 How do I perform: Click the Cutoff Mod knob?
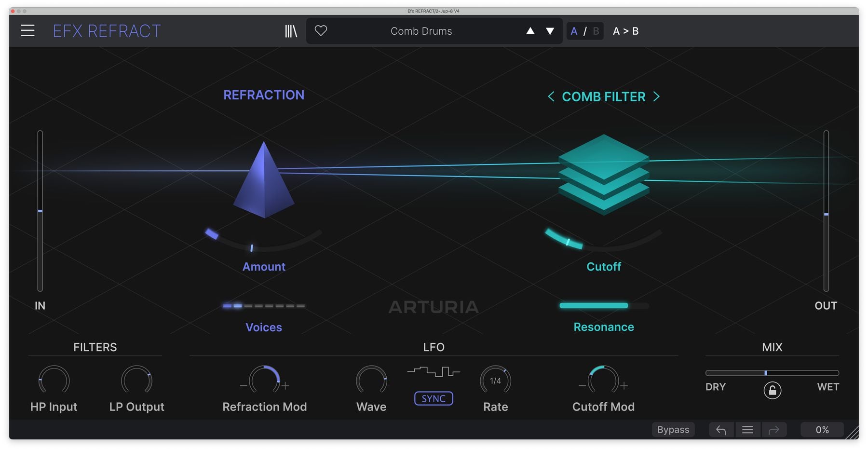click(603, 381)
